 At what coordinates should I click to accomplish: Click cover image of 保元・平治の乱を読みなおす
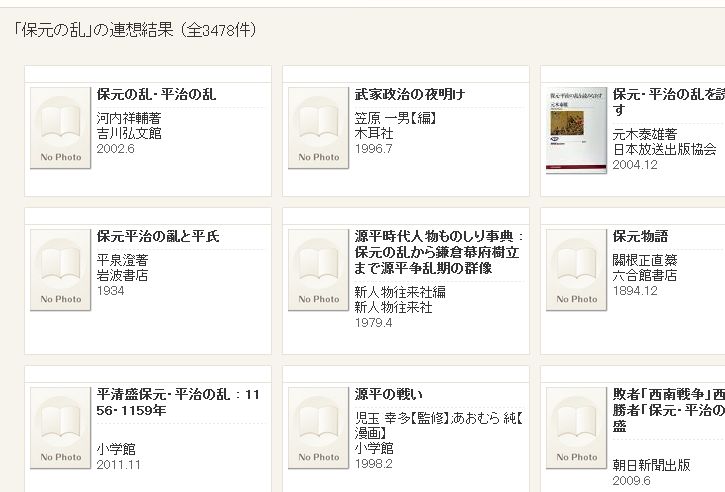pyautogui.click(x=576, y=130)
